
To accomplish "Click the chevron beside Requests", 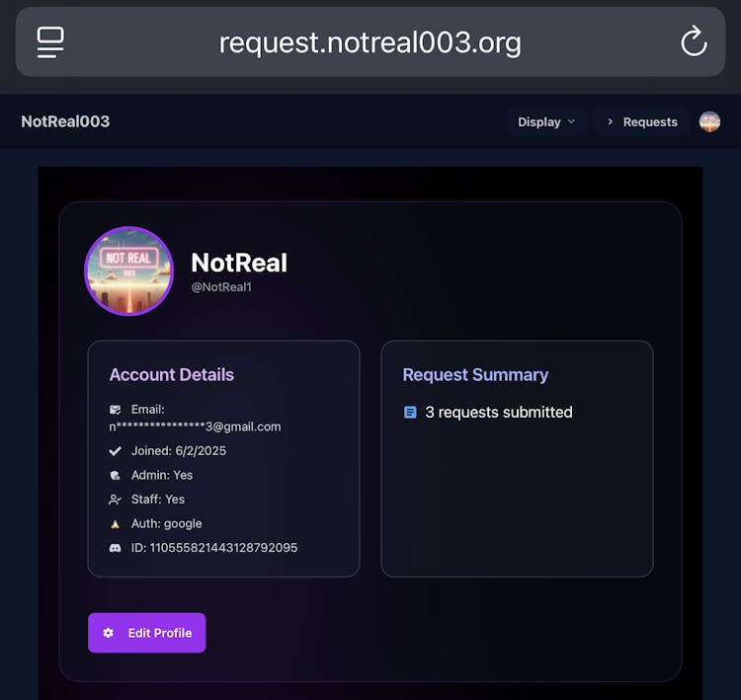I will [611, 121].
